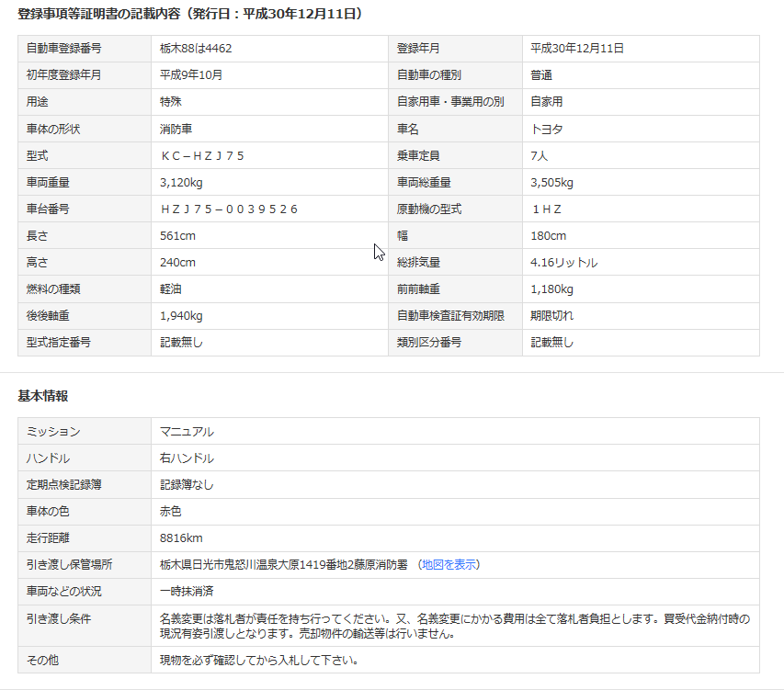
Task: Click the 一時抹消済 vehicle status value
Action: (187, 591)
